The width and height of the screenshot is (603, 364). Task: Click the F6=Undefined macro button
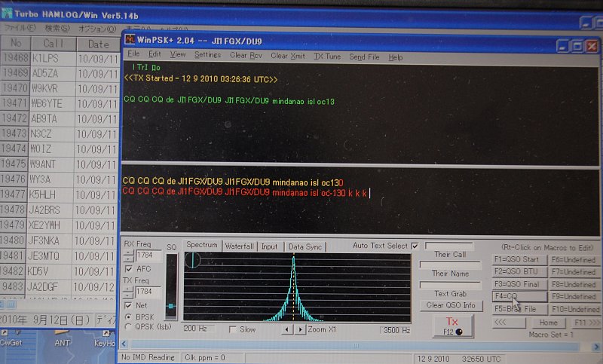[x=574, y=260]
